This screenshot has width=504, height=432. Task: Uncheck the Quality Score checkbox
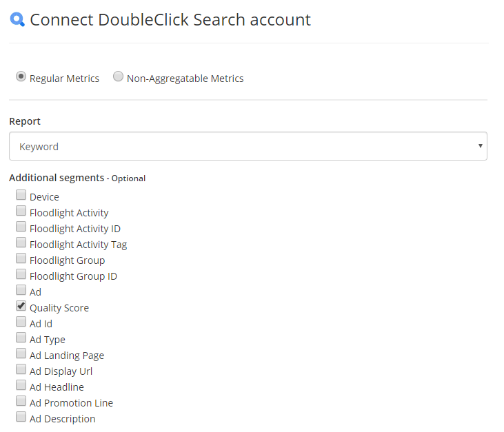(21, 306)
